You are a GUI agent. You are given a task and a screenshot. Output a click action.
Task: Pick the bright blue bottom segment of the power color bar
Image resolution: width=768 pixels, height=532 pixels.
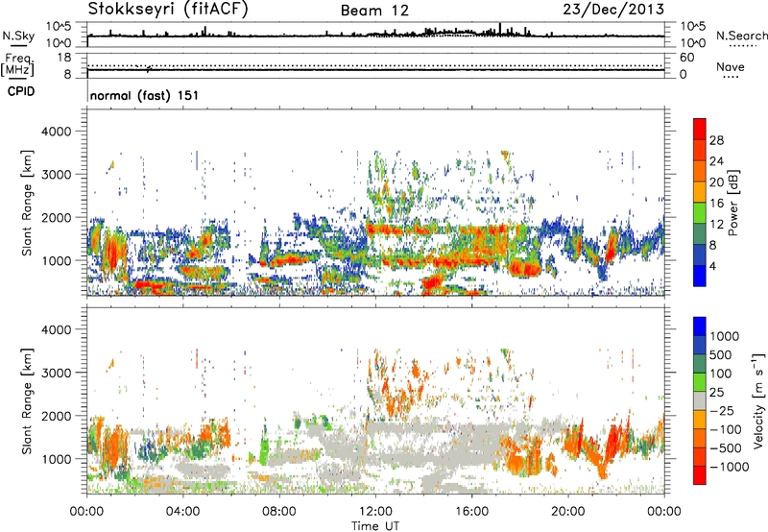point(700,276)
